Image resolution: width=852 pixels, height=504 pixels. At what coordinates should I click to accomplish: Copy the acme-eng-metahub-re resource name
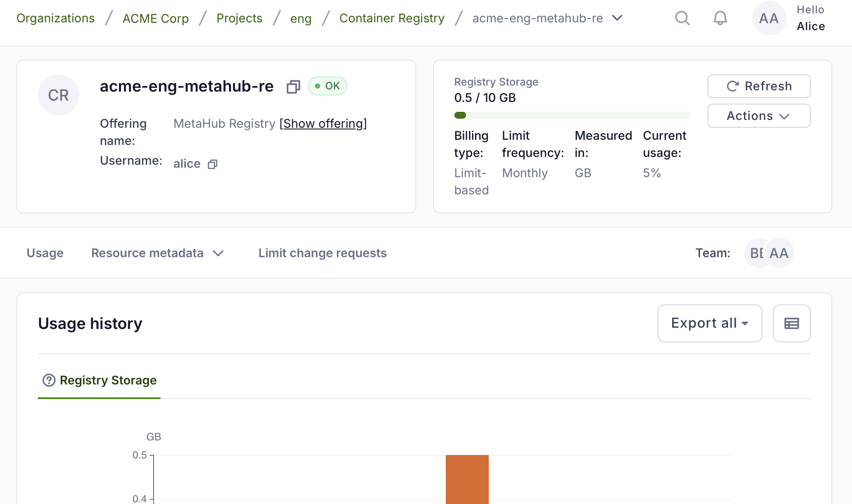click(293, 87)
